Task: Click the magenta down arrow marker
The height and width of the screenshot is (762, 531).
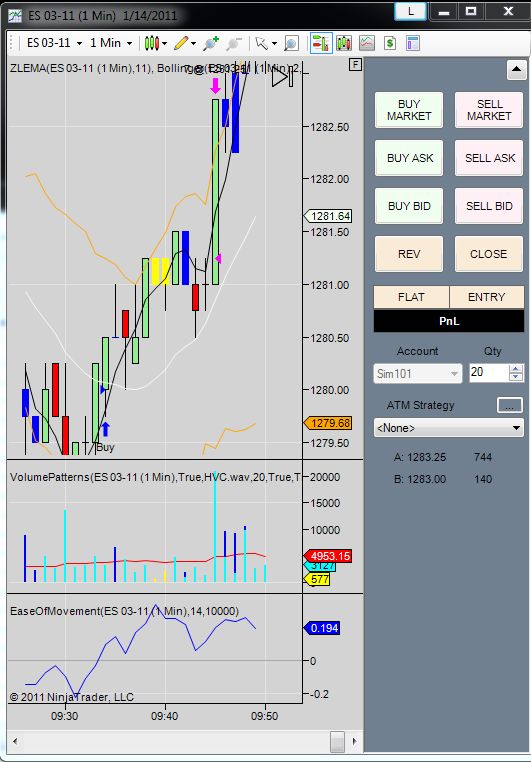Action: pos(216,86)
